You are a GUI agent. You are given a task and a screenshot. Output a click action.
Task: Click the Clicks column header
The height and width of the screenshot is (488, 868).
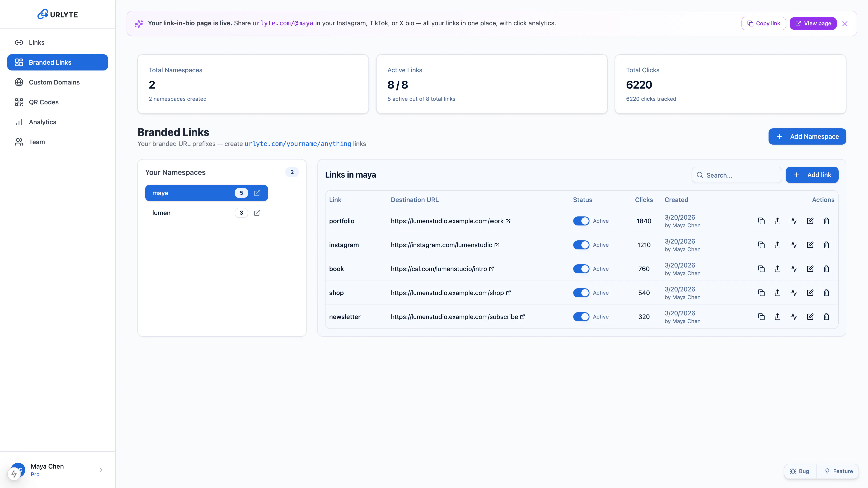(644, 200)
